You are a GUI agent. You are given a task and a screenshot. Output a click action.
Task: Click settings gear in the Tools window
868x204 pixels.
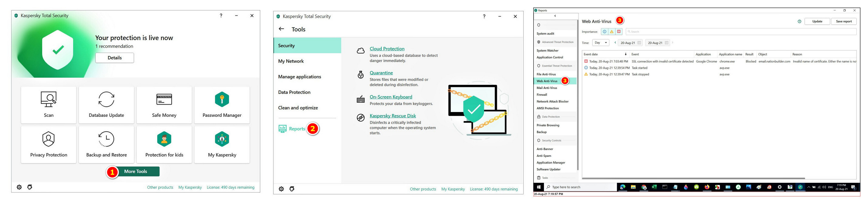[x=281, y=189]
